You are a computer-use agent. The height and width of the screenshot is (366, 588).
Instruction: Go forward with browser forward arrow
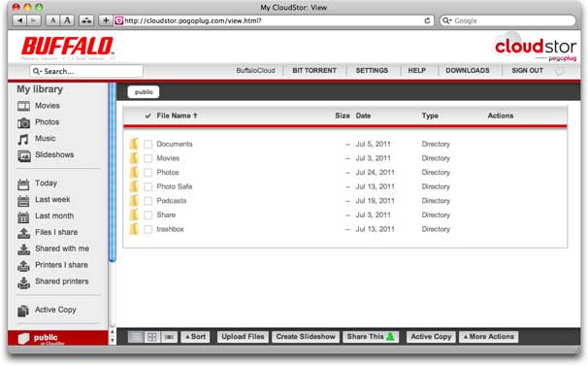[34, 20]
